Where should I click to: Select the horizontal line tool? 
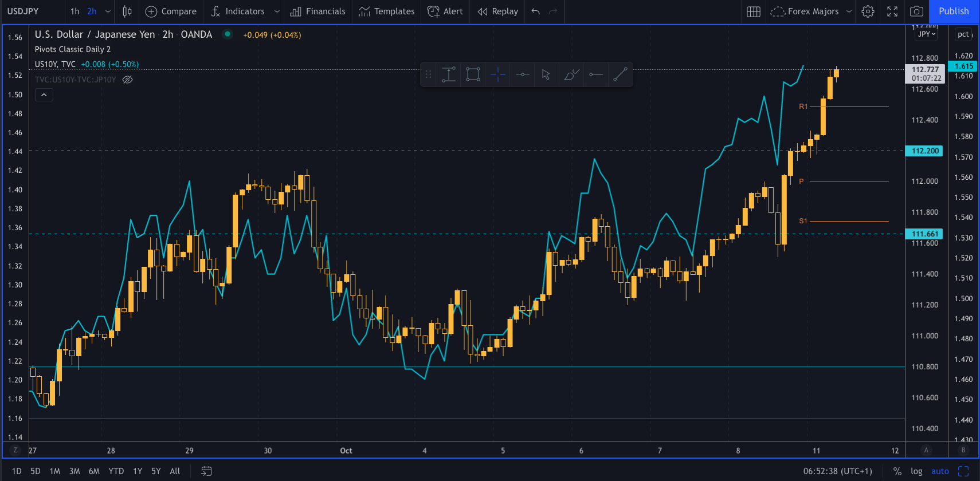(522, 74)
